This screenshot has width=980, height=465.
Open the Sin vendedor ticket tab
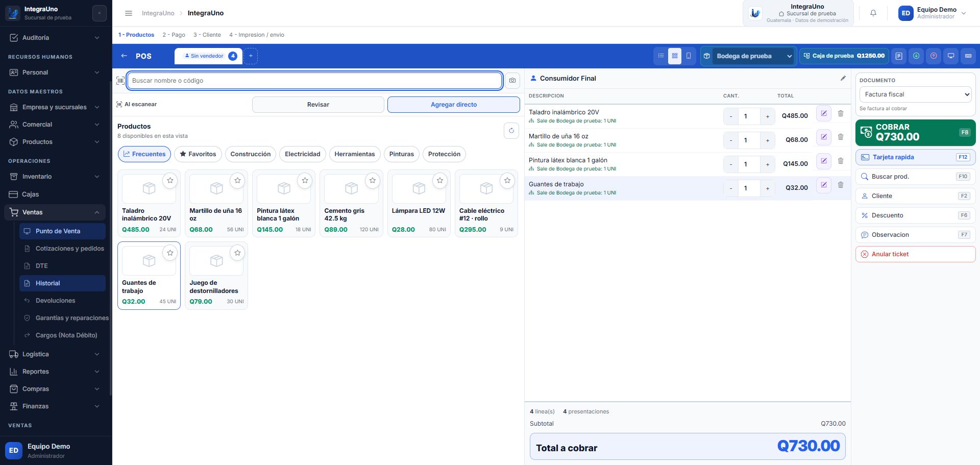click(x=208, y=56)
